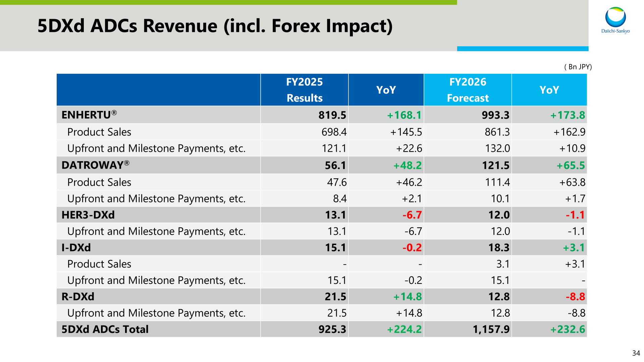Viewport: 644px width, 362px height.
Task: Click the 'FY2026 Forecast' column header
Action: point(468,90)
